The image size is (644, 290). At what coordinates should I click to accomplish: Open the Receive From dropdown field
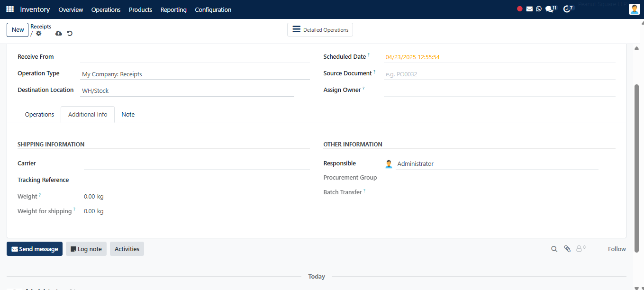[x=195, y=57]
